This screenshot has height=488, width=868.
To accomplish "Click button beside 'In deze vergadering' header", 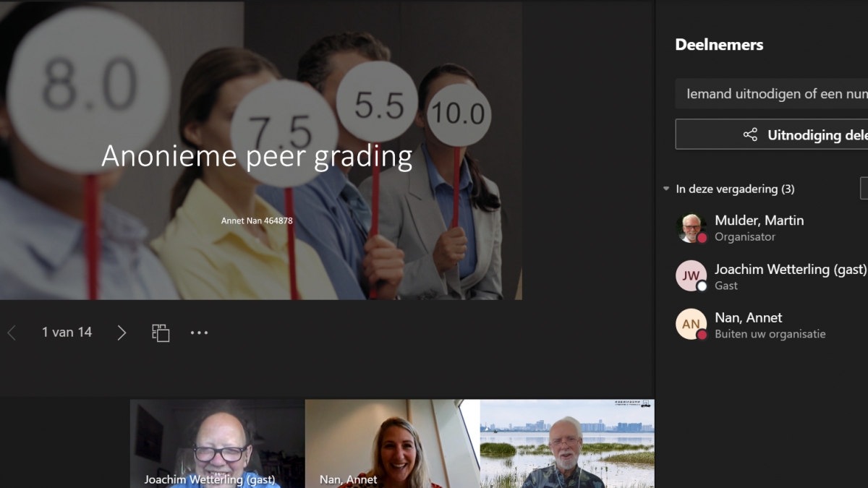I will point(864,189).
